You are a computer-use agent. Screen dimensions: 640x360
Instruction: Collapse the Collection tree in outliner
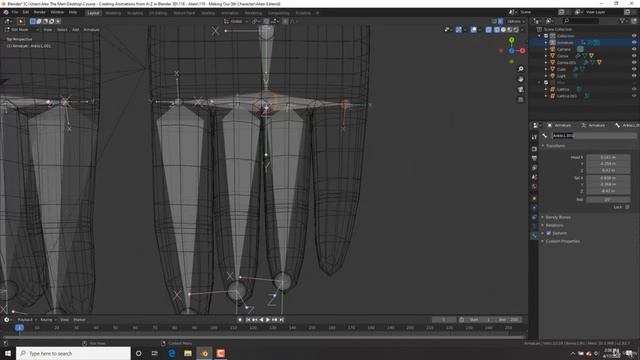(x=540, y=36)
